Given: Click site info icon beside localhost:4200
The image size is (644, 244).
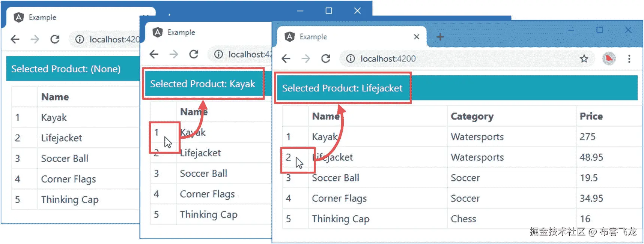Looking at the screenshot, I should click(350, 59).
